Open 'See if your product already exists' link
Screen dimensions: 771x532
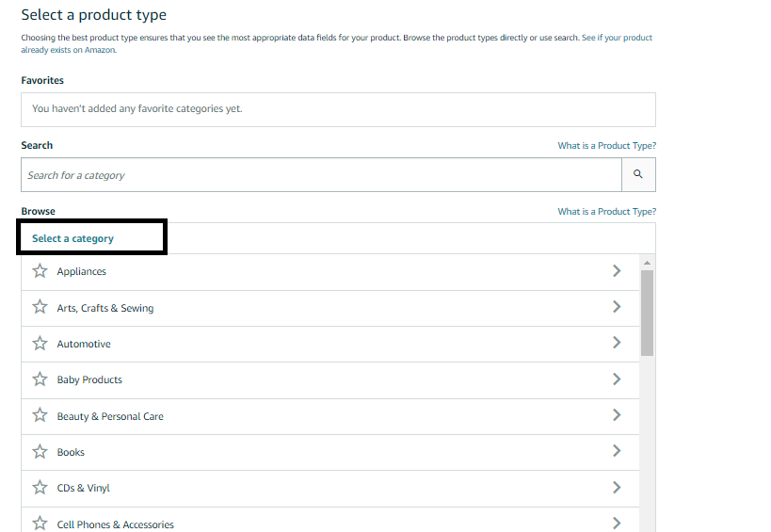pos(618,38)
